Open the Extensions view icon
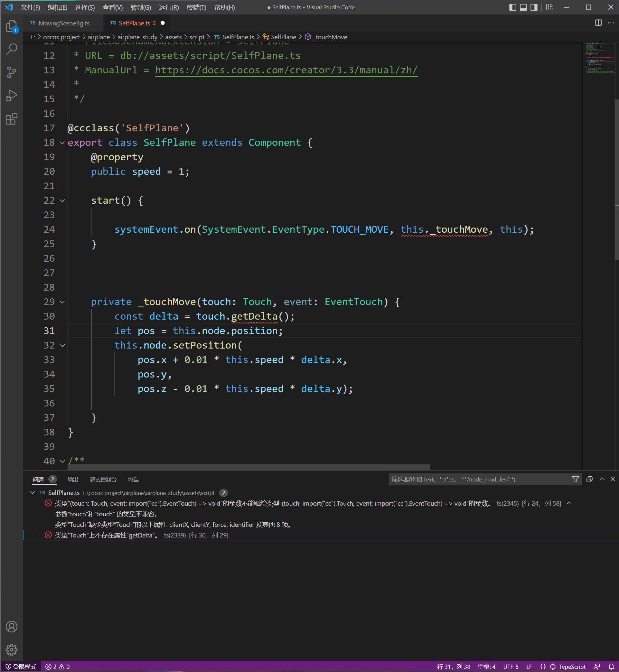The width and height of the screenshot is (619, 672). tap(11, 118)
